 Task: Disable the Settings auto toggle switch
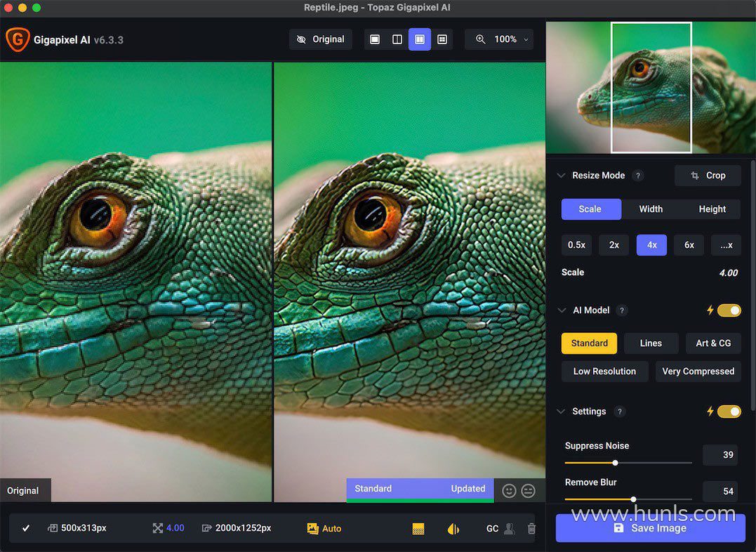coord(729,412)
